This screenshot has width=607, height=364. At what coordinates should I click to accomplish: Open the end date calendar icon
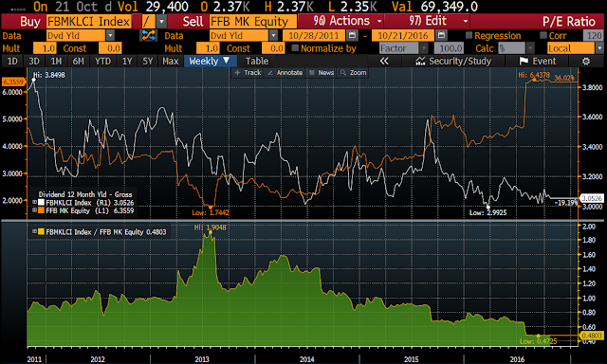pyautogui.click(x=442, y=36)
